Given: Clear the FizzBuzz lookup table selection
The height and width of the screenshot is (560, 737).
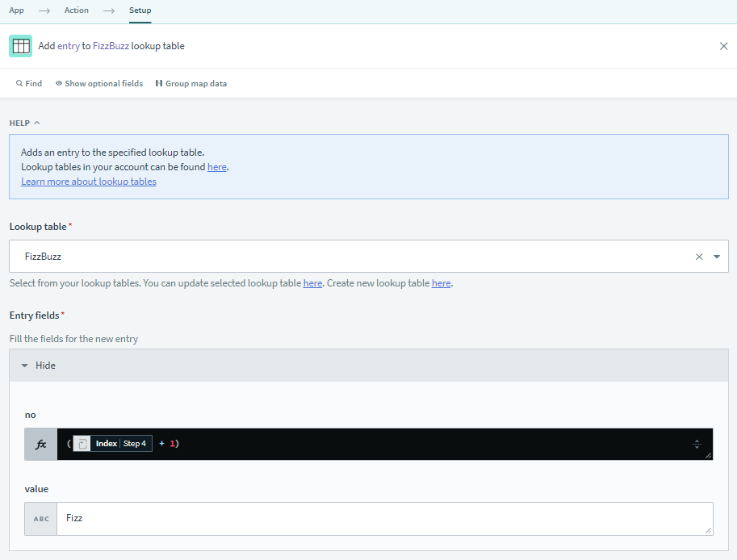Looking at the screenshot, I should pos(699,257).
